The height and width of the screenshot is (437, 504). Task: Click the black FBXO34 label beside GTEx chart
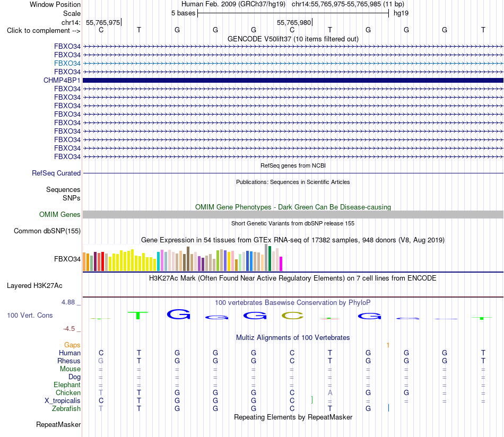click(67, 259)
